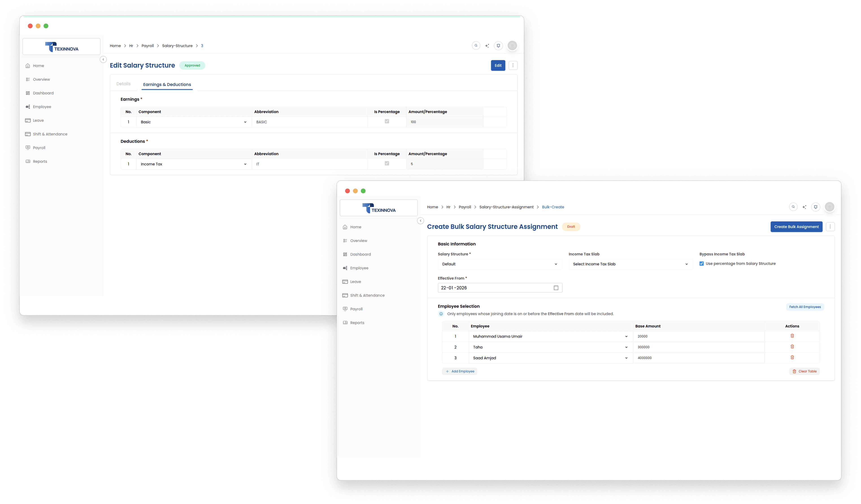Image resolution: width=861 pixels, height=504 pixels.
Task: Click the Fetch All Employees button
Action: click(805, 307)
